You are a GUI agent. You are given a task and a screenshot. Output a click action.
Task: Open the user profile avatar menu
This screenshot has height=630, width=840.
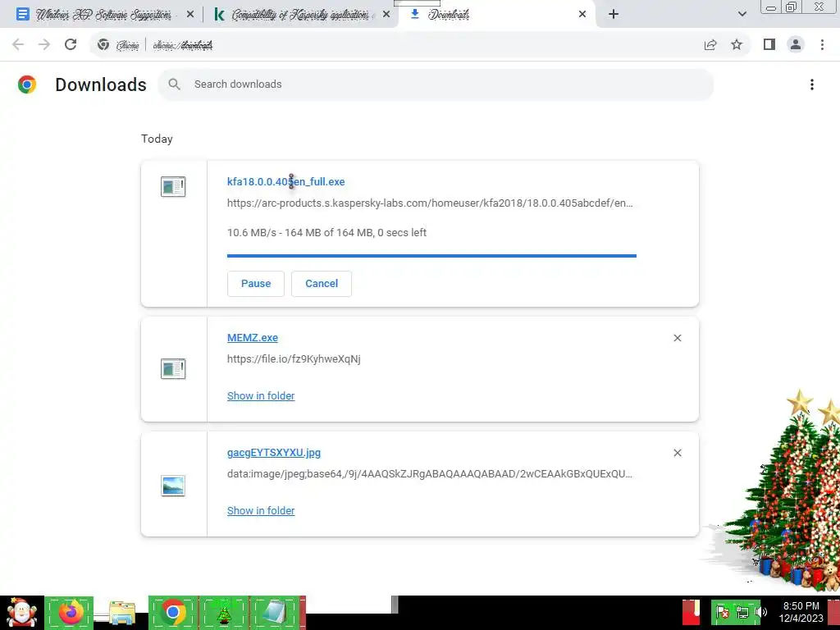796,44
